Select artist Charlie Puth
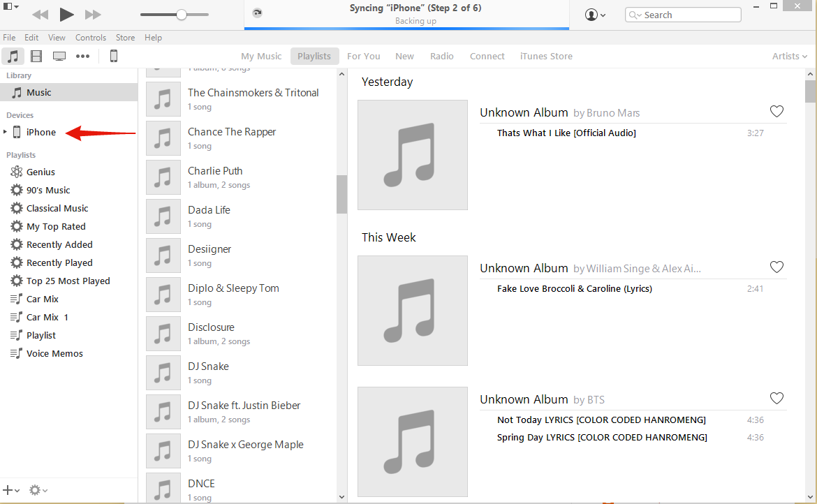The image size is (817, 504). point(240,177)
